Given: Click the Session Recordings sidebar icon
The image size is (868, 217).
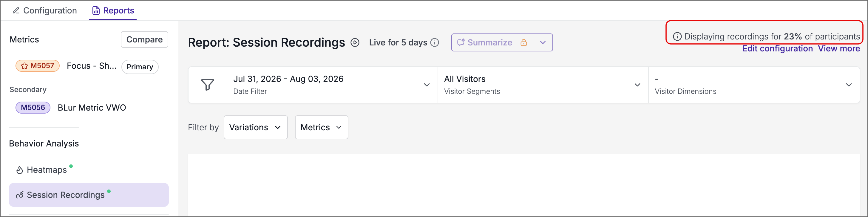Looking at the screenshot, I should [20, 195].
